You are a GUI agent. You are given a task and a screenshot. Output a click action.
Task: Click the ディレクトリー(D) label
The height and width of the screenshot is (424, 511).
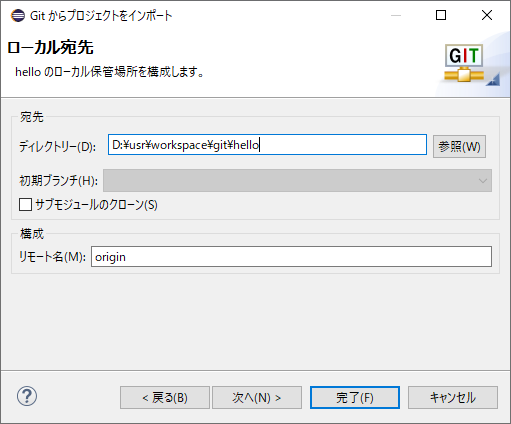click(57, 146)
